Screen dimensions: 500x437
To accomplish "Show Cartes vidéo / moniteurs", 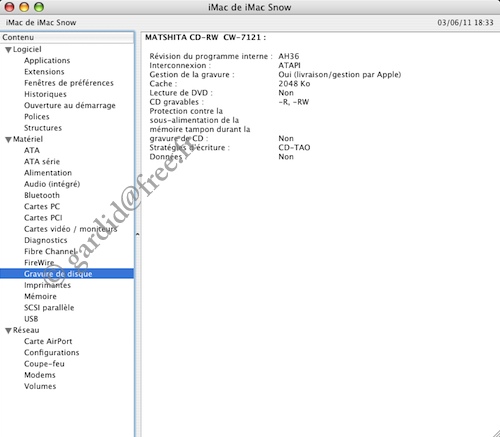I will coord(70,229).
